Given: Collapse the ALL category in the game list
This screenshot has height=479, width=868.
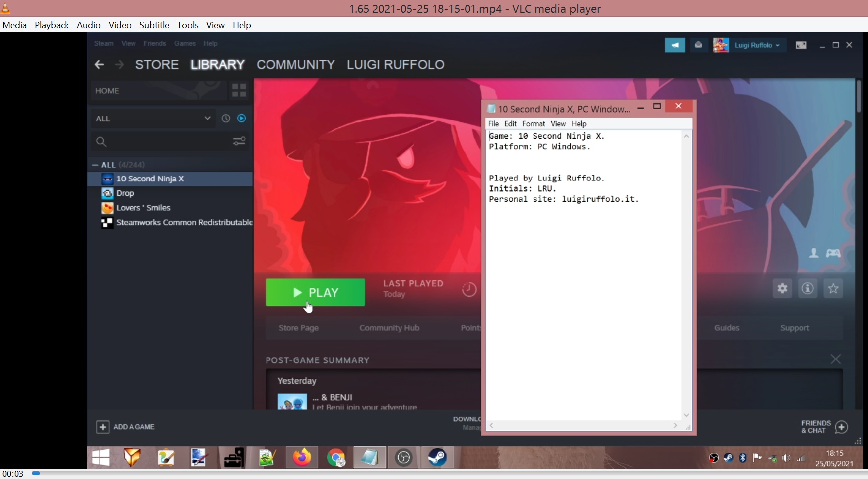Looking at the screenshot, I should tap(95, 165).
